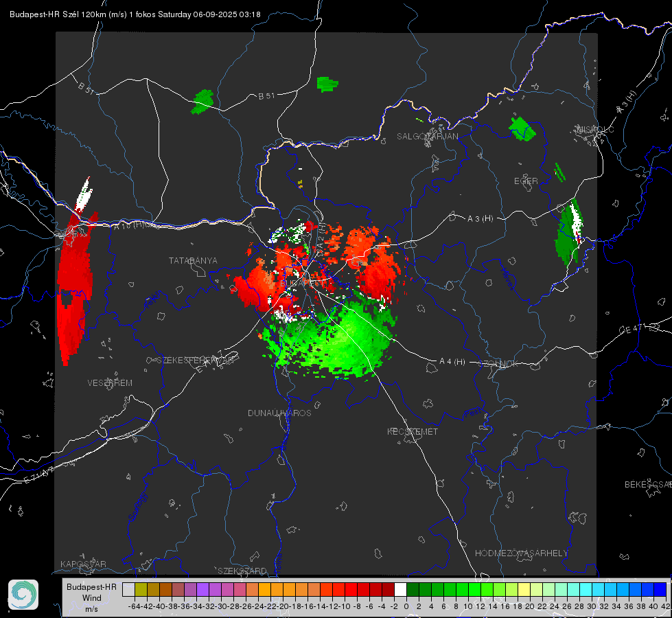
Task: Click the KAPOSVÁR city label
Action: click(83, 564)
